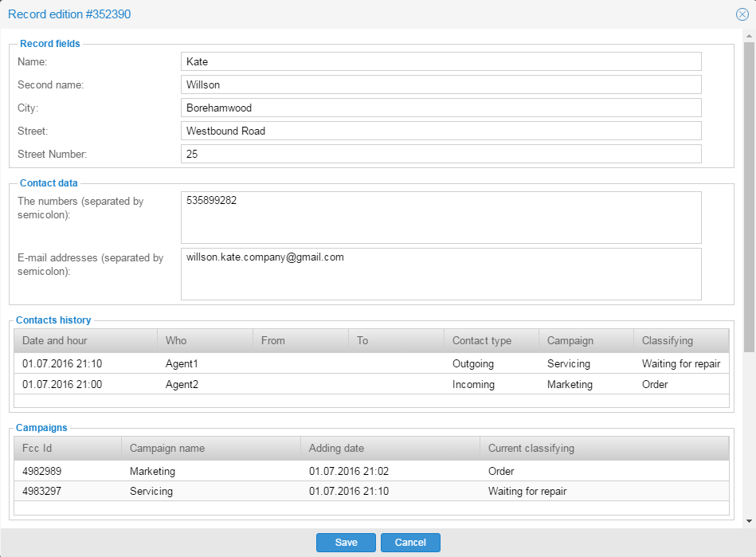Sort by Campaign name column header
756x557 pixels.
coord(210,448)
